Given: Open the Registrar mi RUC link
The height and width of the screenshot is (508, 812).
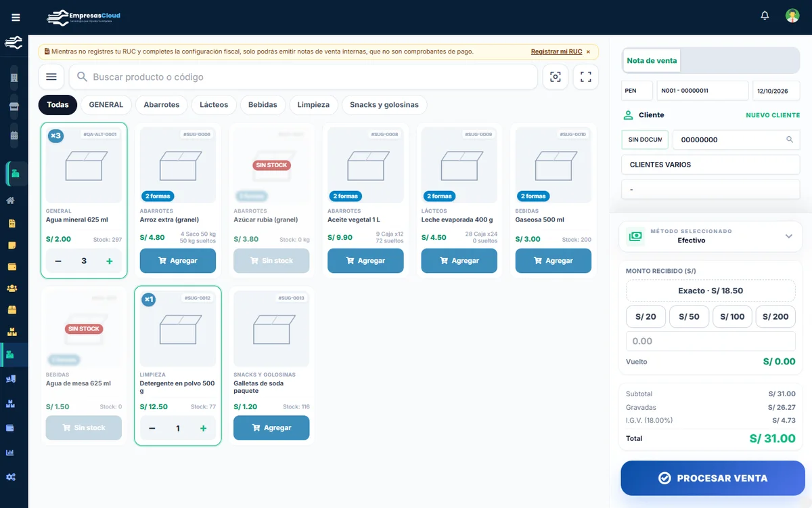Looking at the screenshot, I should click(x=556, y=51).
